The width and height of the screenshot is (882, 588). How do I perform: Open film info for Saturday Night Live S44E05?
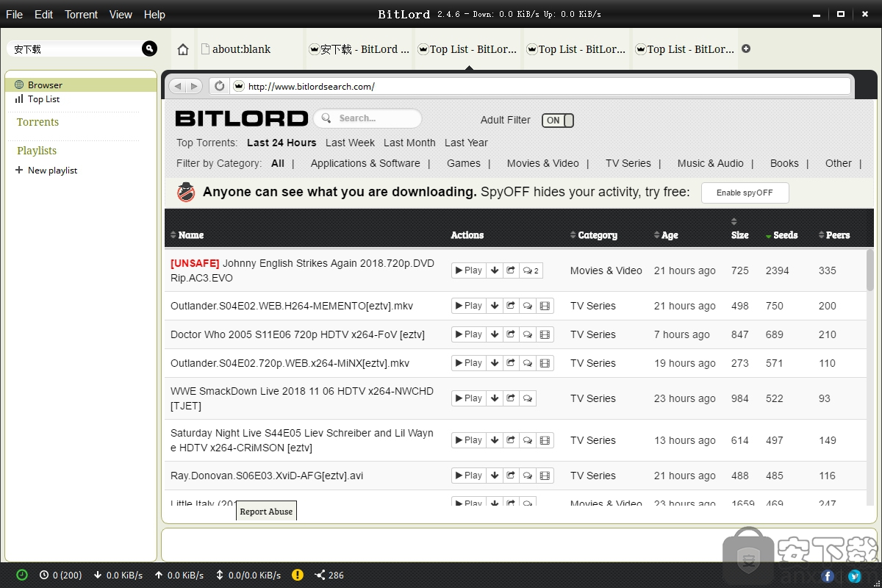(545, 440)
